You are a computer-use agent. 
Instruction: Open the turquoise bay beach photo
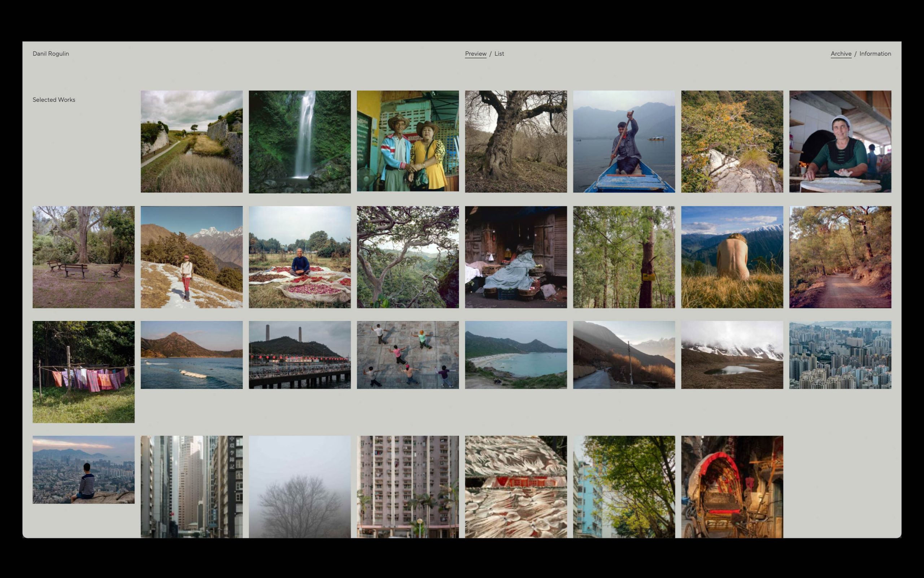[516, 355]
